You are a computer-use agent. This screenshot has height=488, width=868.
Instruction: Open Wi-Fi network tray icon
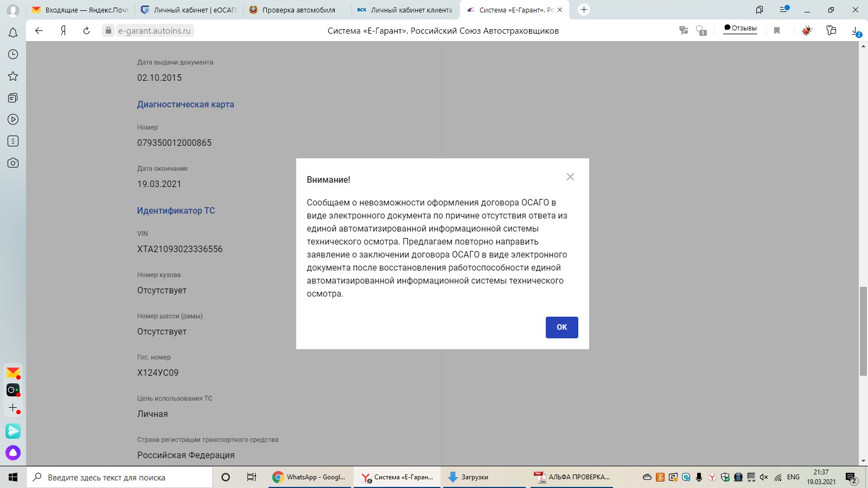(x=778, y=477)
